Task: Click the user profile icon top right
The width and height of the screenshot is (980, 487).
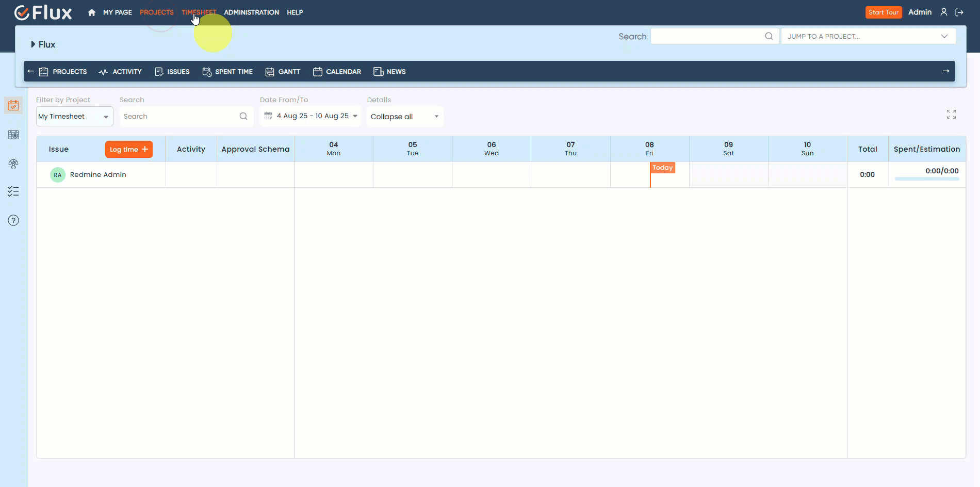Action: click(x=943, y=12)
